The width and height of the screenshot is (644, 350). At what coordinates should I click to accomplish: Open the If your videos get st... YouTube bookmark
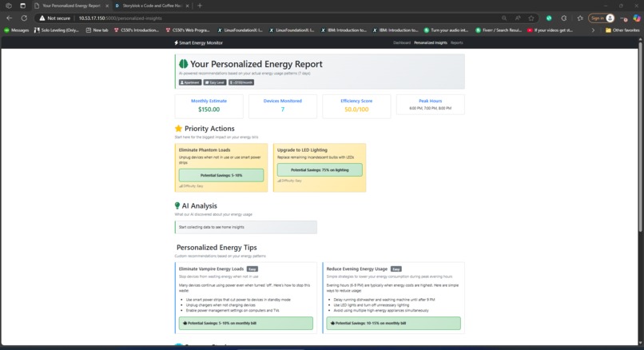tap(550, 30)
